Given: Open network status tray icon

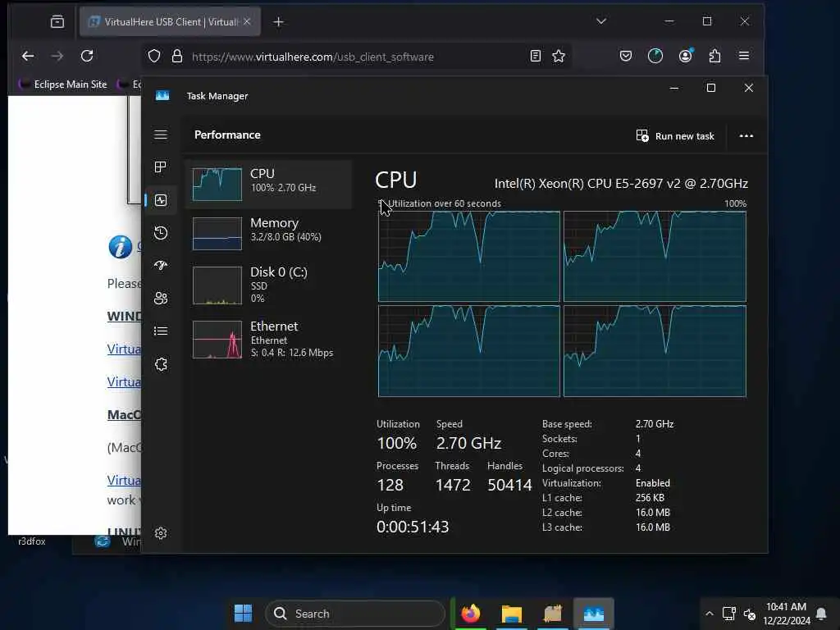Looking at the screenshot, I should click(x=729, y=614).
